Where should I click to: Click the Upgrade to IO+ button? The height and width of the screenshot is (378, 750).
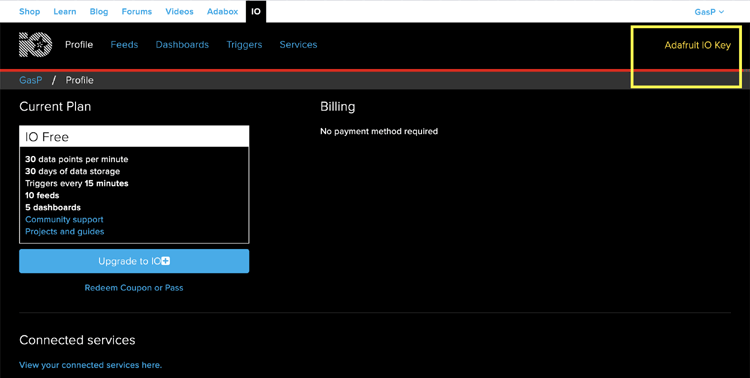pos(134,261)
